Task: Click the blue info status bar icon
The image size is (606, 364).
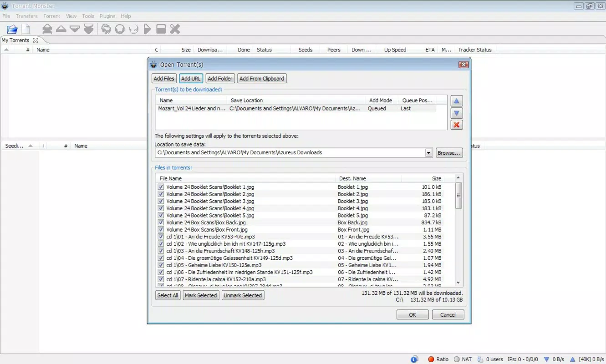Action: coord(414,359)
